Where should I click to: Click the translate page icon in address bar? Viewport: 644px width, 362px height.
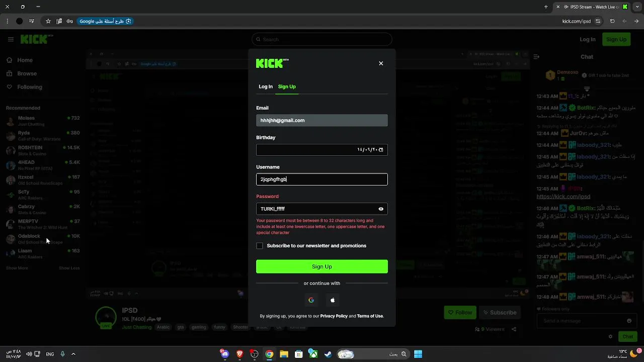[59, 21]
